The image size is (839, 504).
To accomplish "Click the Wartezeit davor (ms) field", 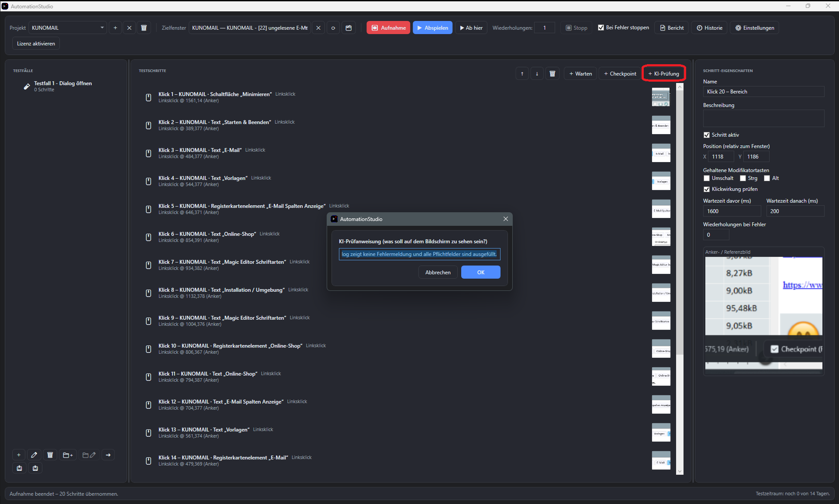I will 732,211.
